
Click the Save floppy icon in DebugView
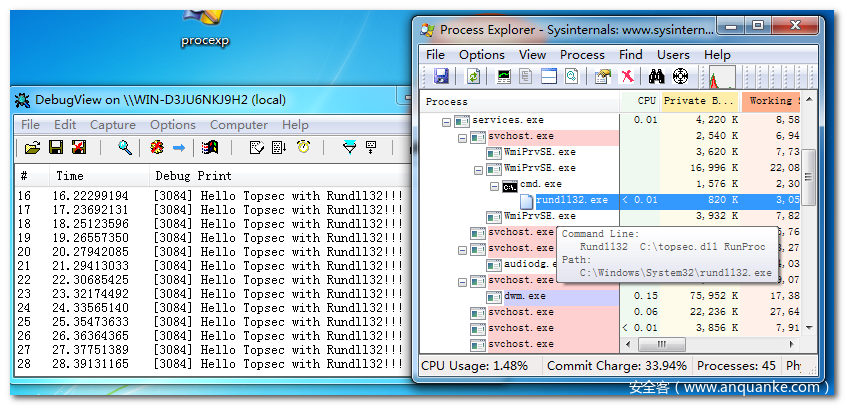pyautogui.click(x=56, y=148)
